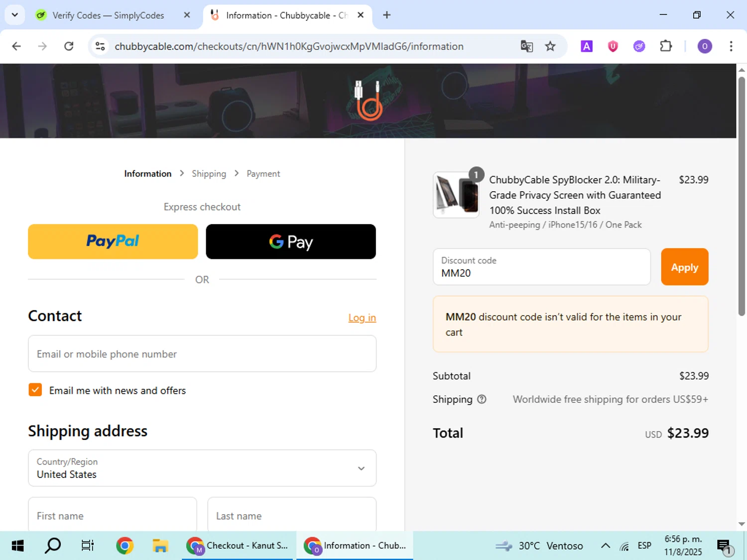This screenshot has height=560, width=747.
Task: Open the Chrome profile avatar
Action: (x=705, y=46)
